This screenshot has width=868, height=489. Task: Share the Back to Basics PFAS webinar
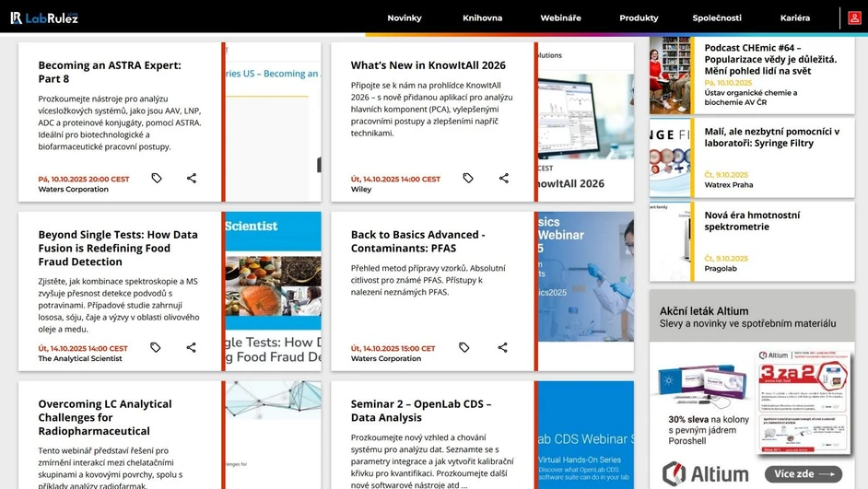(x=502, y=347)
